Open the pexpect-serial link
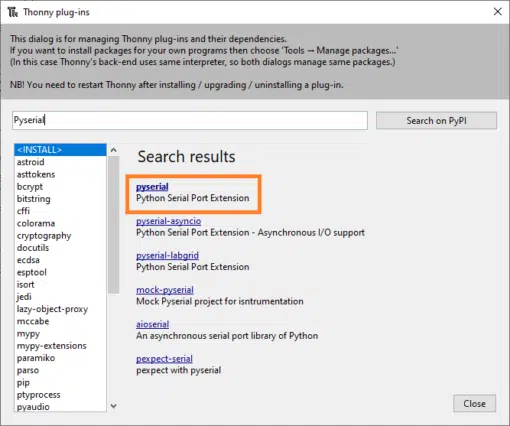The image size is (510, 426). coord(164,359)
